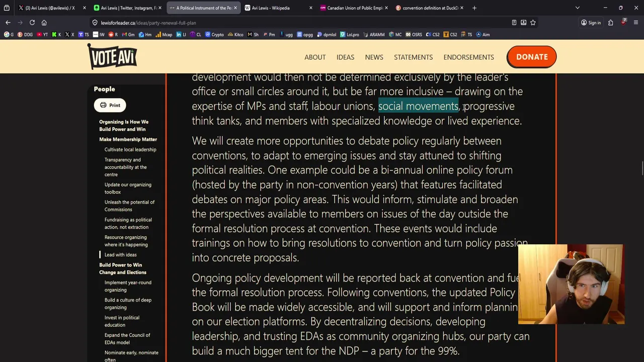The width and height of the screenshot is (644, 362).
Task: Toggle reader view in address bar
Action: [514, 23]
